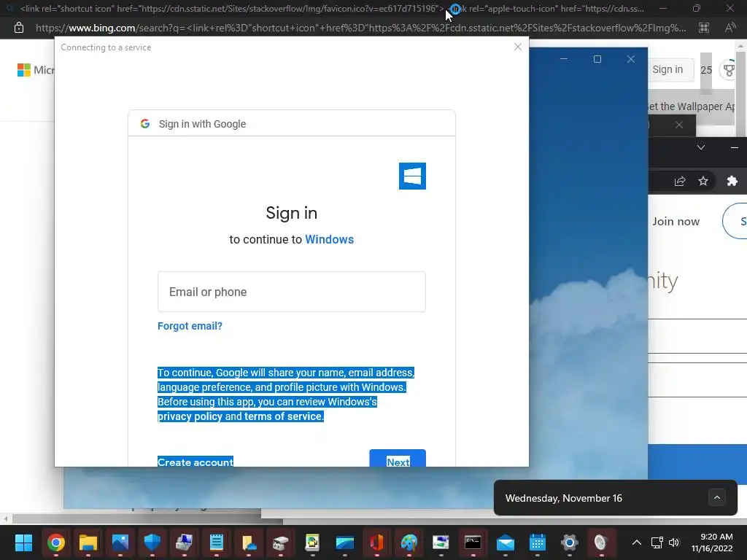This screenshot has width=747, height=560.
Task: Click the read aloud icon in address bar
Action: [729, 28]
